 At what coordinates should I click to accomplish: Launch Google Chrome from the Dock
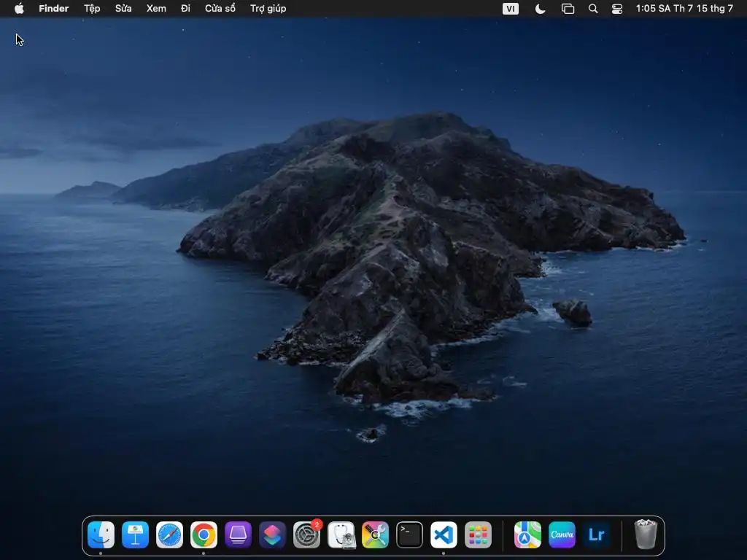pos(204,534)
